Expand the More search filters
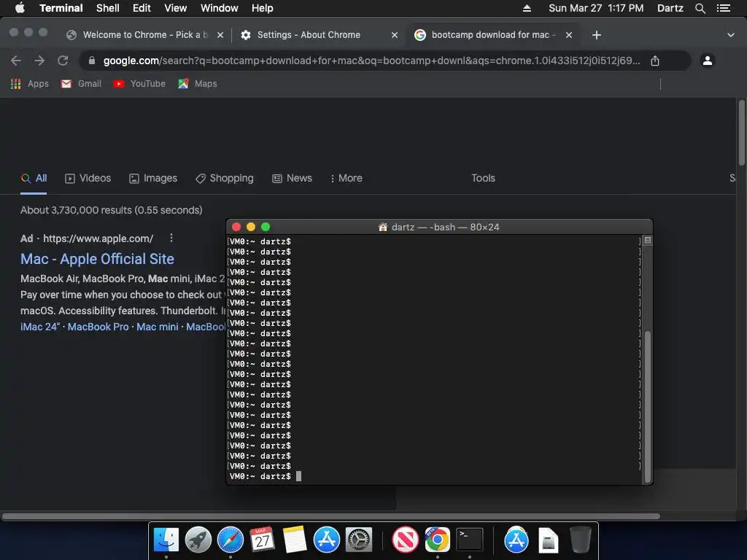The height and width of the screenshot is (560, 747). pyautogui.click(x=347, y=178)
